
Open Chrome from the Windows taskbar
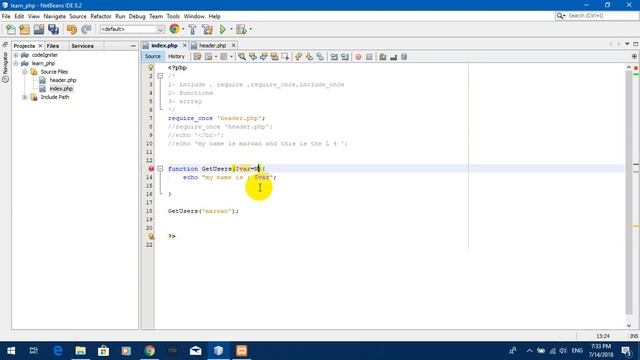[x=149, y=351]
